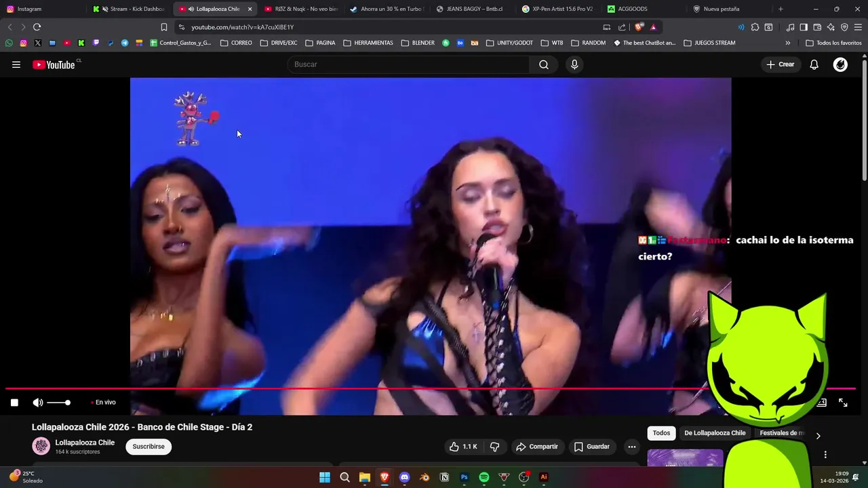
Task: Share the video via Compartir
Action: [x=537, y=447]
